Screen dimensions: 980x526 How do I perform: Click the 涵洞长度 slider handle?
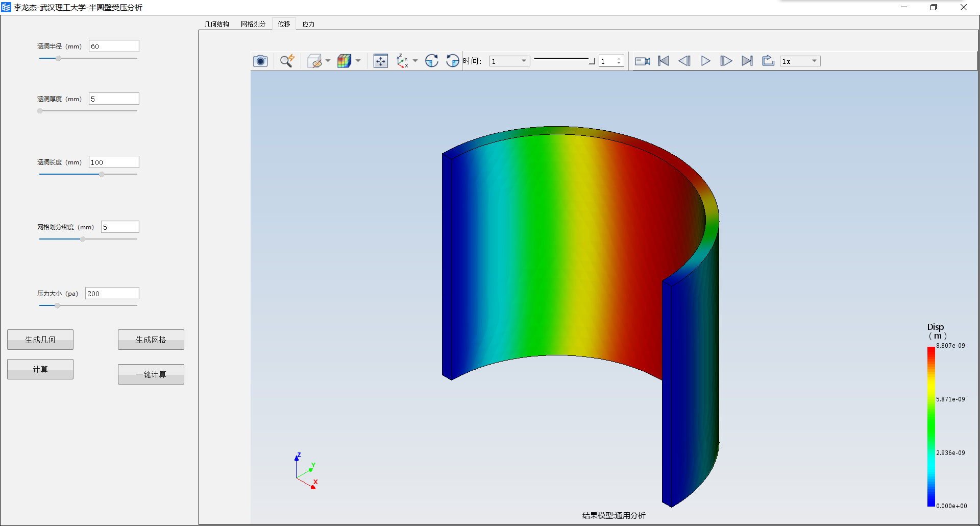point(102,174)
